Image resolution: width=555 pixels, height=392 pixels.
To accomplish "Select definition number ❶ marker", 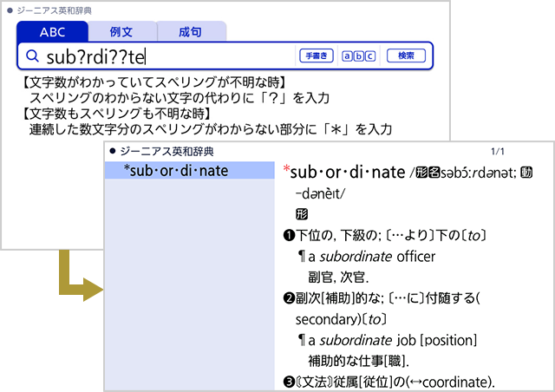I will tap(290, 235).
